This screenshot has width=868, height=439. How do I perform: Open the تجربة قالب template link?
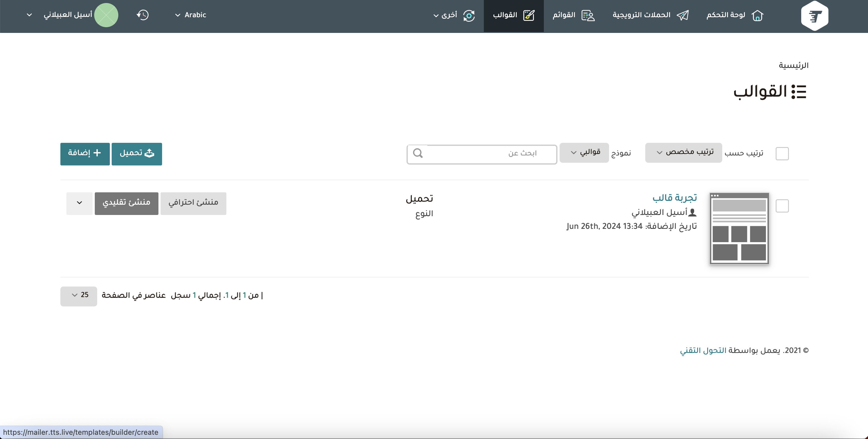click(x=675, y=197)
